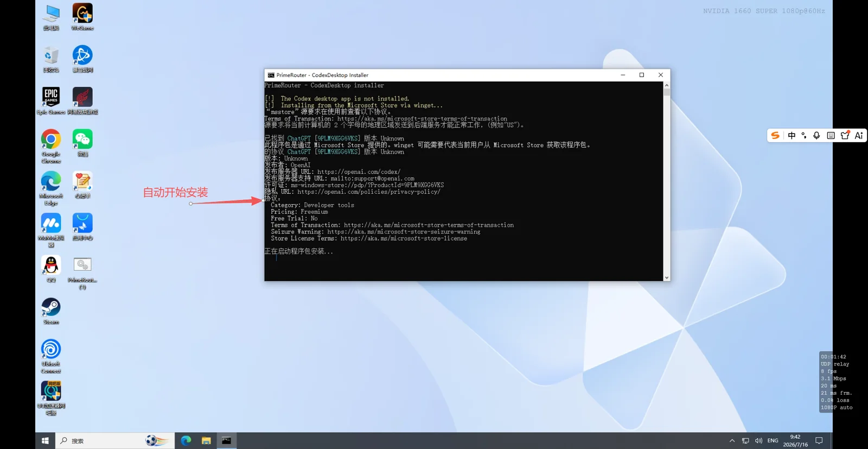The height and width of the screenshot is (449, 868).
Task: Open the WeChat (微信) desktop icon
Action: tap(82, 143)
